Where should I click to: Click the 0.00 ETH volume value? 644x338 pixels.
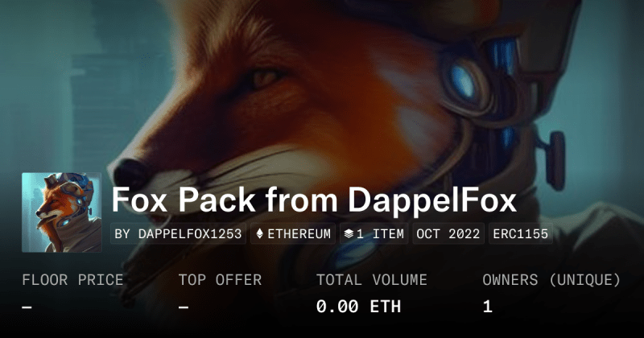pyautogui.click(x=358, y=307)
